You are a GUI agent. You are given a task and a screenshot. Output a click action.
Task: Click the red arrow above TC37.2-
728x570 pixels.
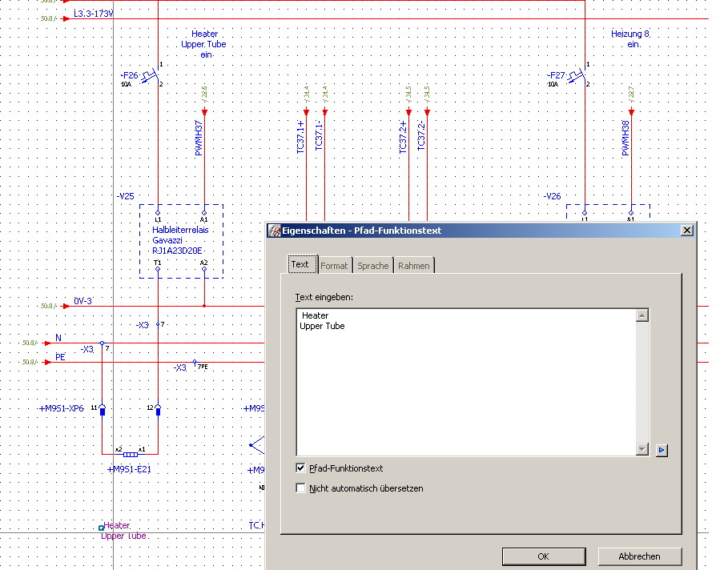pyautogui.click(x=427, y=111)
